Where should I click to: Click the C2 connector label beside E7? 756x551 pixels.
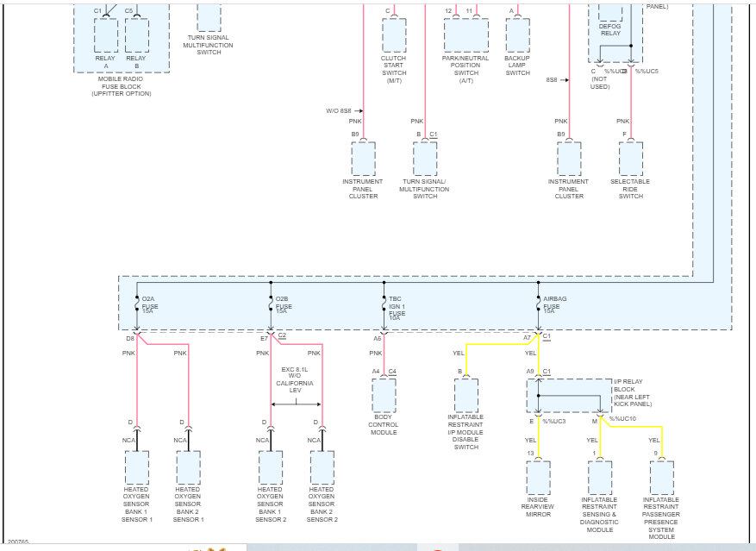pos(282,335)
